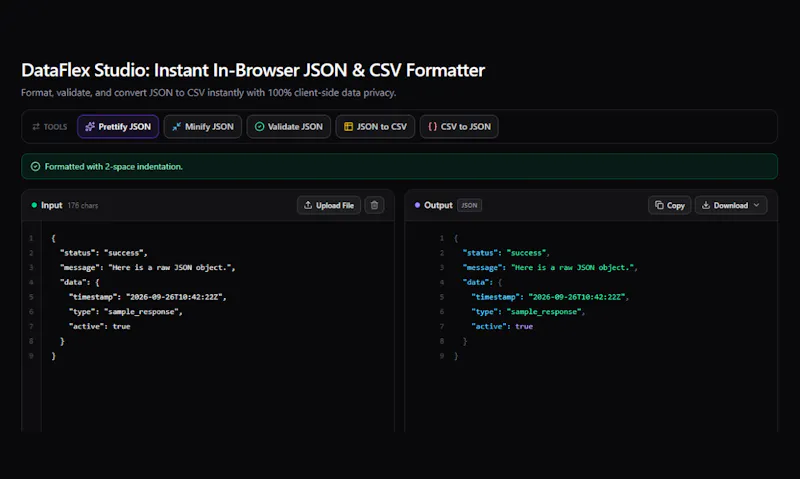Click the output line containing "data": {
This screenshot has width=800, height=479.
coord(482,282)
